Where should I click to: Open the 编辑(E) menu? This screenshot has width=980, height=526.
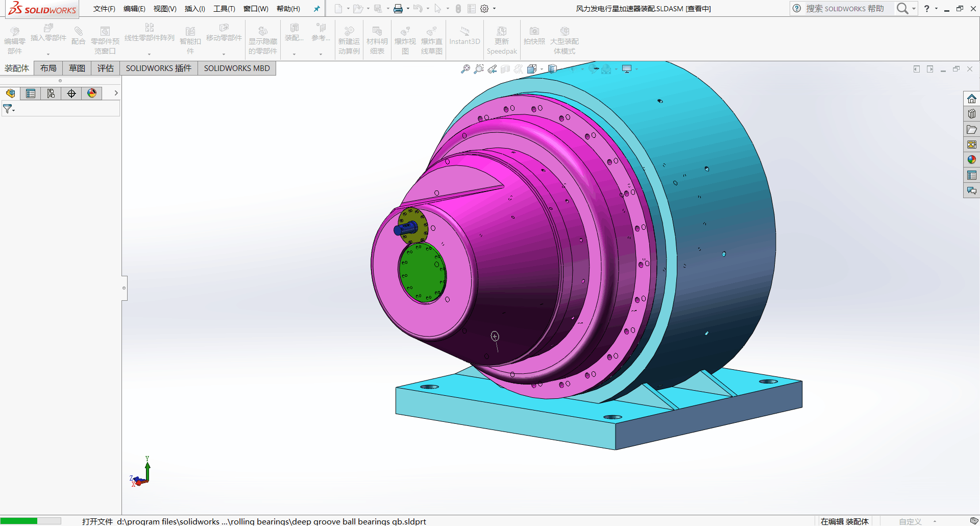pos(134,9)
